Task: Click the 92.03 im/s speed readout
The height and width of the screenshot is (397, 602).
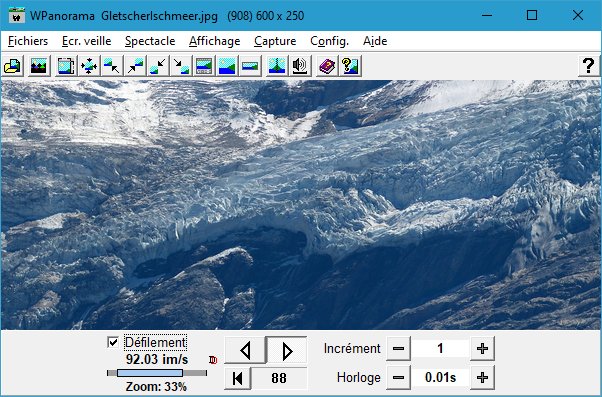Action: point(157,359)
